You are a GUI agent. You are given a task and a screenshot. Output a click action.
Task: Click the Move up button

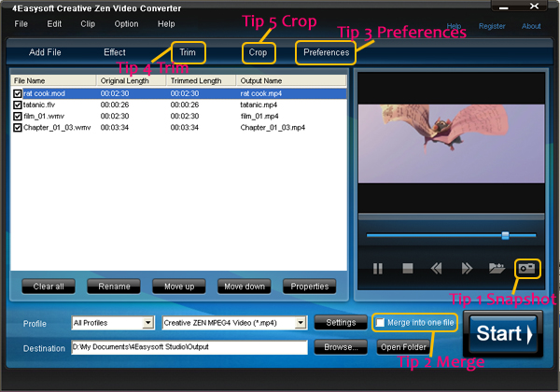(179, 287)
